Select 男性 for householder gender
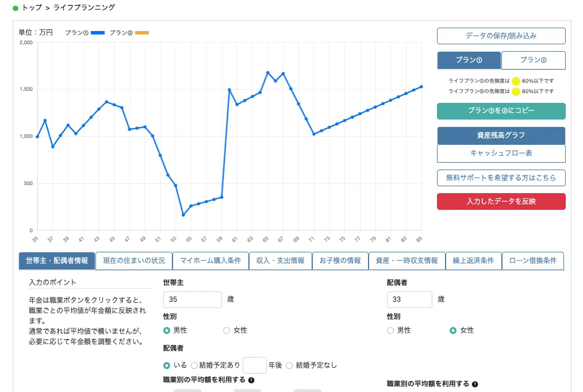This screenshot has width=583, height=392. tap(167, 330)
